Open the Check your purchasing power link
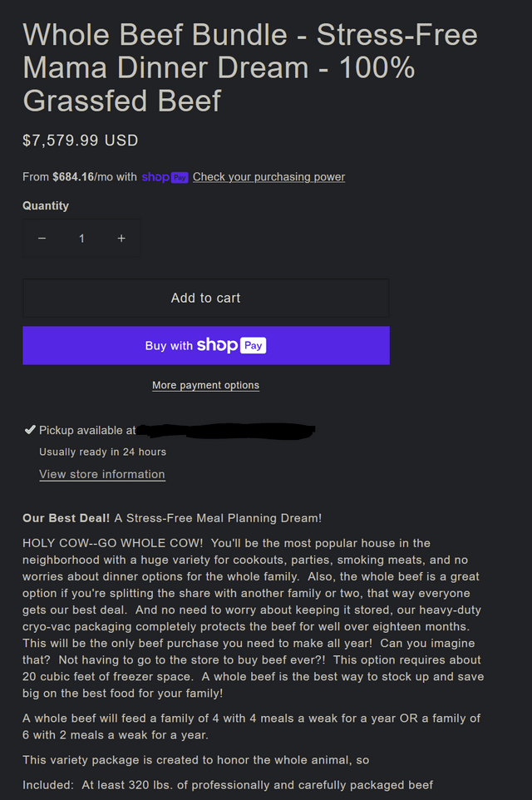The height and width of the screenshot is (800, 532). coord(268,177)
